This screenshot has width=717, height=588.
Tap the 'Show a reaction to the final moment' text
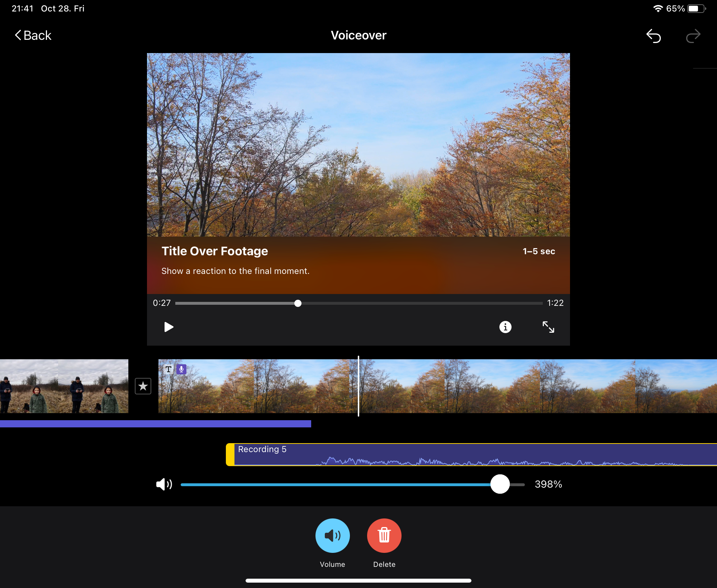tap(235, 271)
